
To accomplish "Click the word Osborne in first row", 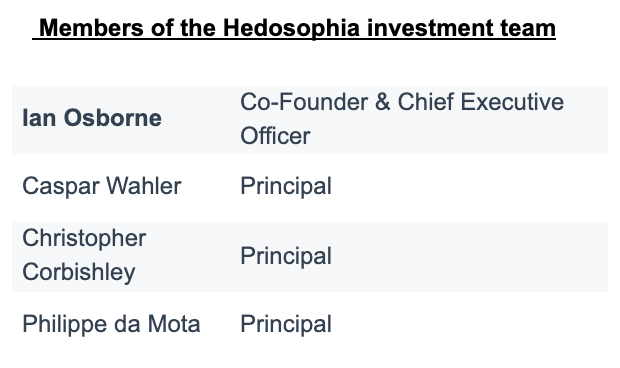I will (113, 118).
